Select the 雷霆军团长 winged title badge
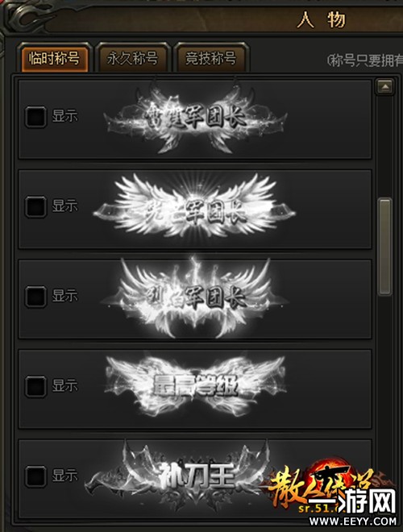This screenshot has height=532, width=403. click(195, 116)
